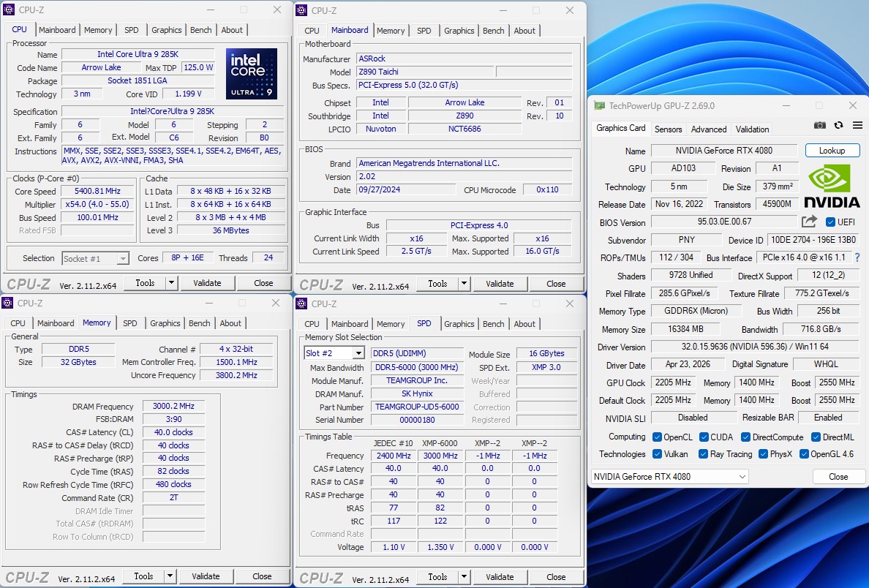Click the BIOS Version 95.03.0E.00.67 field
This screenshot has width=869, height=588.
724,222
